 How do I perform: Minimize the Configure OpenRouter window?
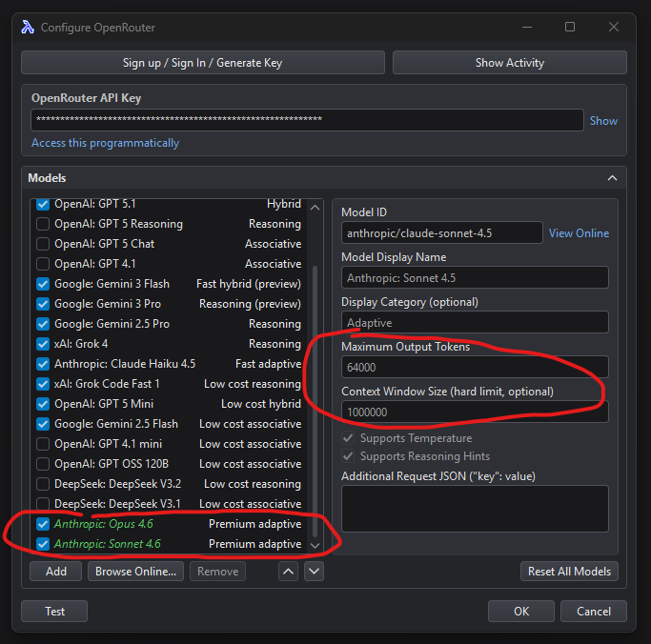click(x=527, y=27)
